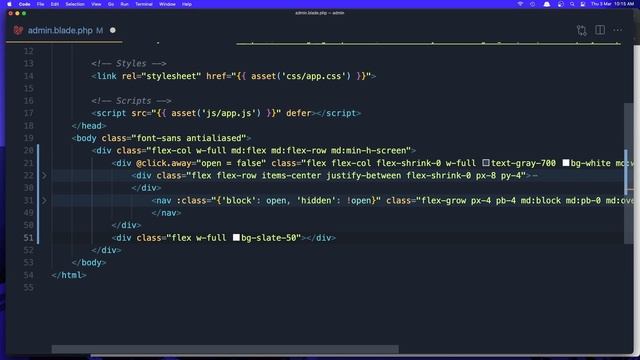Expand the folded nav on line 31

(44, 200)
